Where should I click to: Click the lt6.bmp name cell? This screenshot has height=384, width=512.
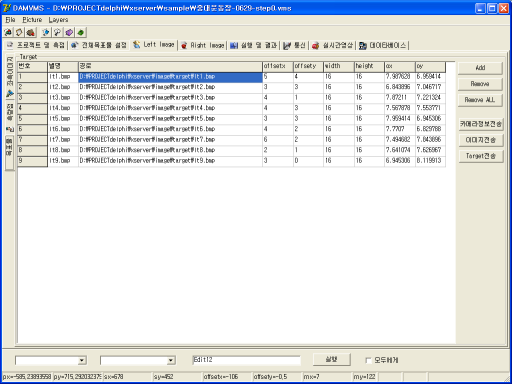(x=63, y=129)
